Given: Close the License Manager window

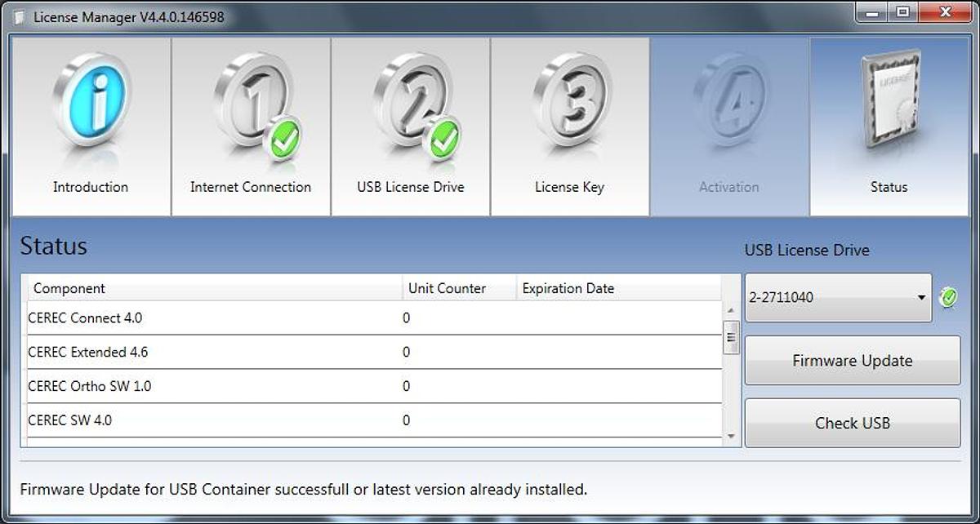Looking at the screenshot, I should tap(945, 12).
